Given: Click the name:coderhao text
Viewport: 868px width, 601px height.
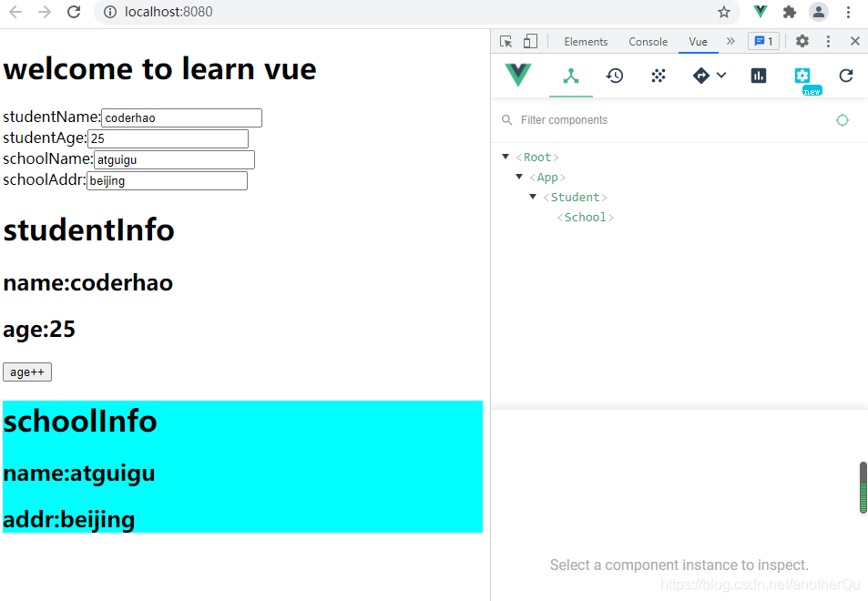Looking at the screenshot, I should pos(88,283).
